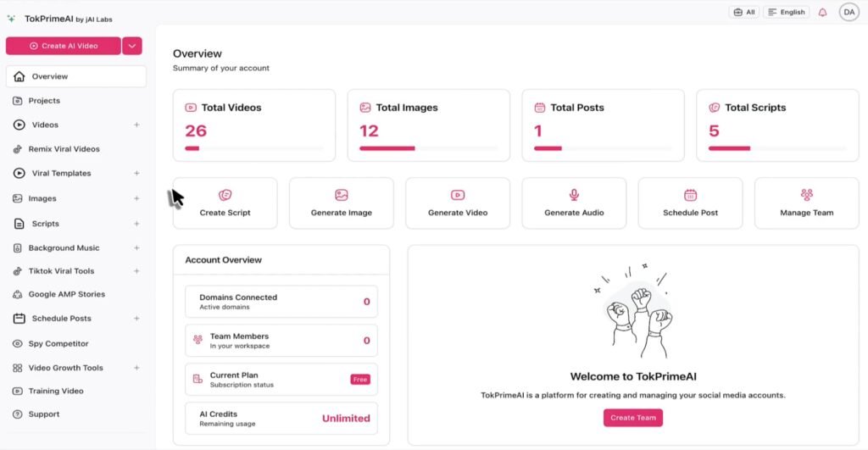This screenshot has height=450, width=868.
Task: Open the DA user avatar menu
Action: (849, 12)
